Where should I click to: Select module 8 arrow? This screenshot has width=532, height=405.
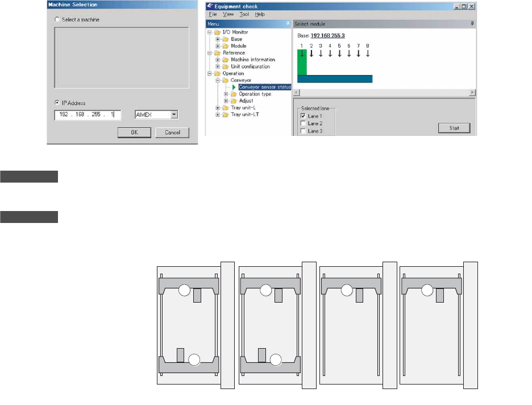(x=367, y=53)
